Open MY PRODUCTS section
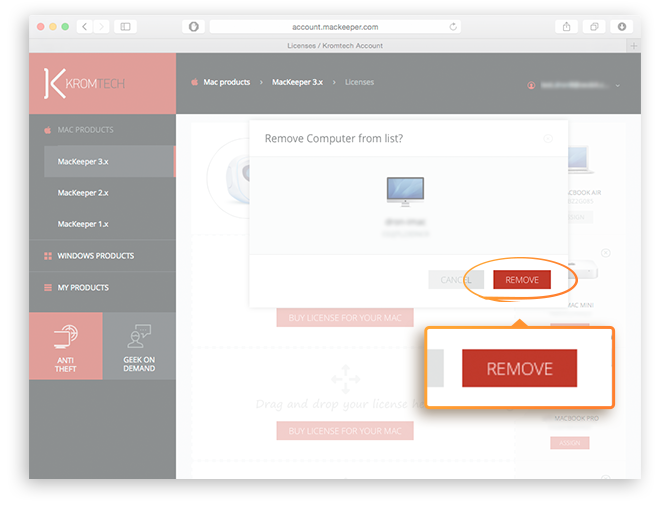664x514 pixels. [102, 287]
